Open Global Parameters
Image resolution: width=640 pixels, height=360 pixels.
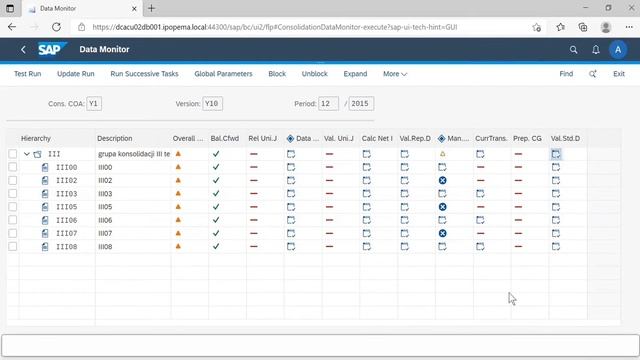(223, 74)
